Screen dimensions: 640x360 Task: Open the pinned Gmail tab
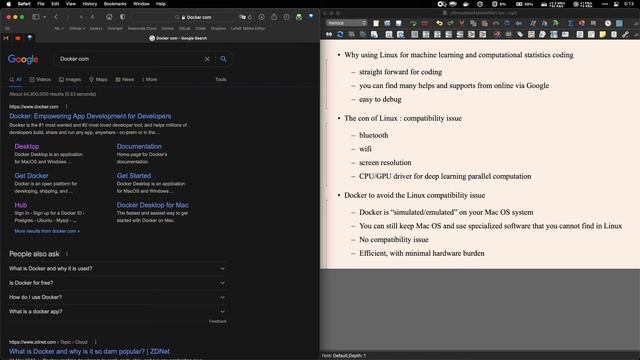(6, 38)
